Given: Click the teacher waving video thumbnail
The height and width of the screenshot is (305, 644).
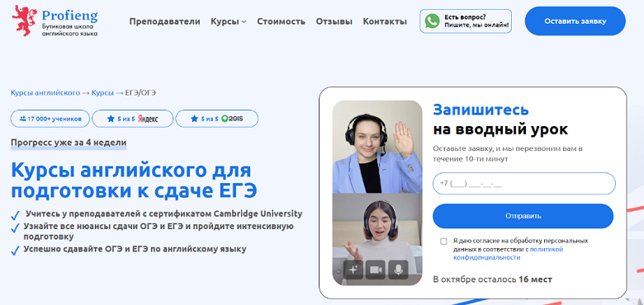Looking at the screenshot, I should click(377, 147).
